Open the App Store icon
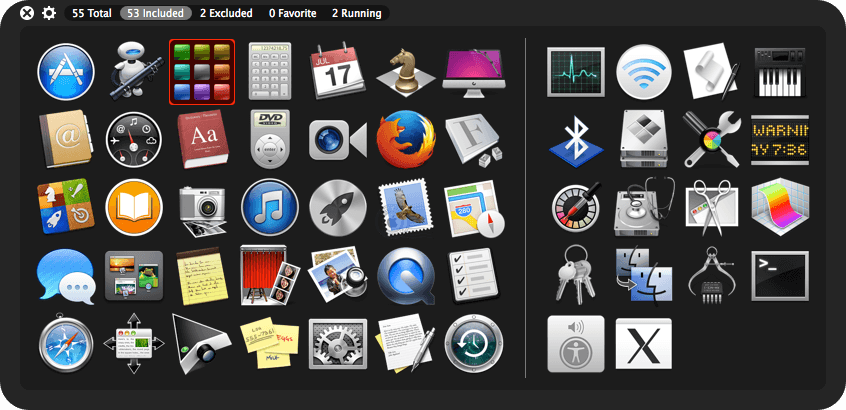The width and height of the screenshot is (846, 410). [66, 72]
